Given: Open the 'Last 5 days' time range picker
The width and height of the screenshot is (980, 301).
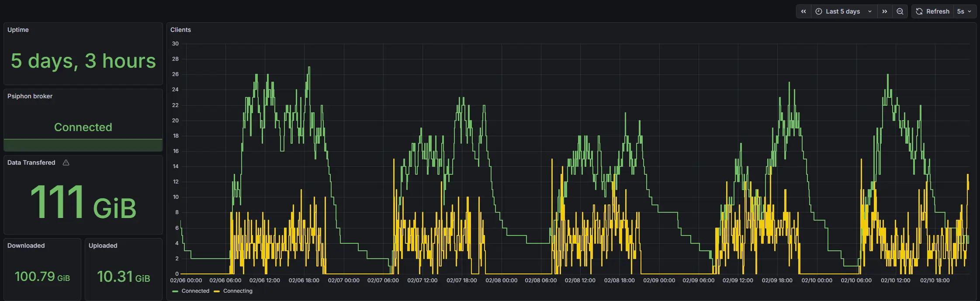Looking at the screenshot, I should [x=842, y=11].
